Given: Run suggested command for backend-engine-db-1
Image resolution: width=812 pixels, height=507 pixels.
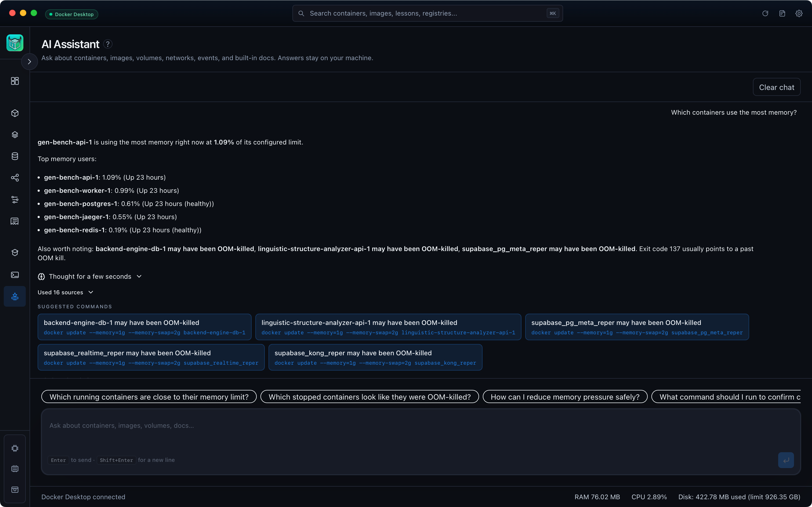Looking at the screenshot, I should pos(144,327).
